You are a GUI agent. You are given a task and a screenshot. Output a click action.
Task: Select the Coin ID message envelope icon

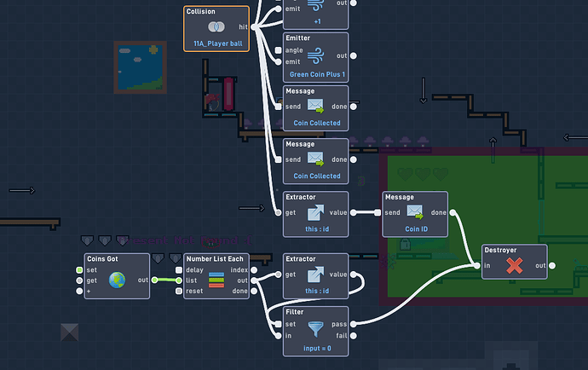click(415, 212)
